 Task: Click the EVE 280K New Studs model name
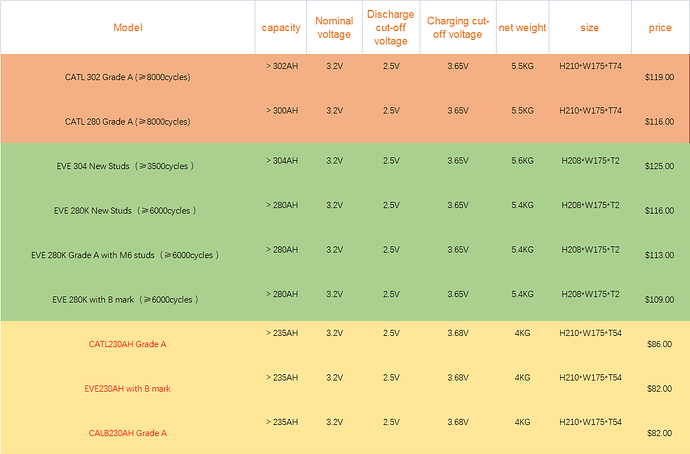pos(125,210)
